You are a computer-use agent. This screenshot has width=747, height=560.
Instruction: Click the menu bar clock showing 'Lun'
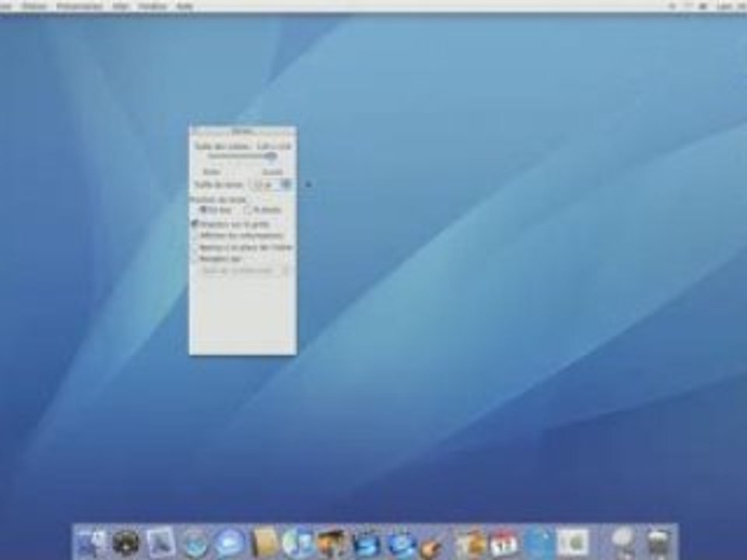[731, 6]
